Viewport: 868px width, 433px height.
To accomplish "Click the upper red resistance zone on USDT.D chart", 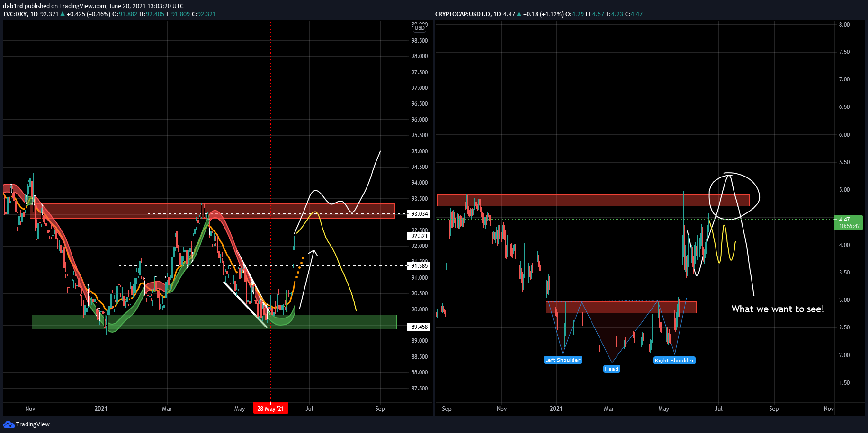I will (x=593, y=200).
